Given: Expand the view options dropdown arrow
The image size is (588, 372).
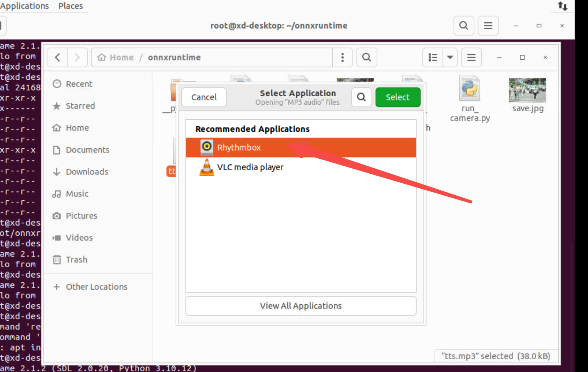Looking at the screenshot, I should pyautogui.click(x=450, y=57).
